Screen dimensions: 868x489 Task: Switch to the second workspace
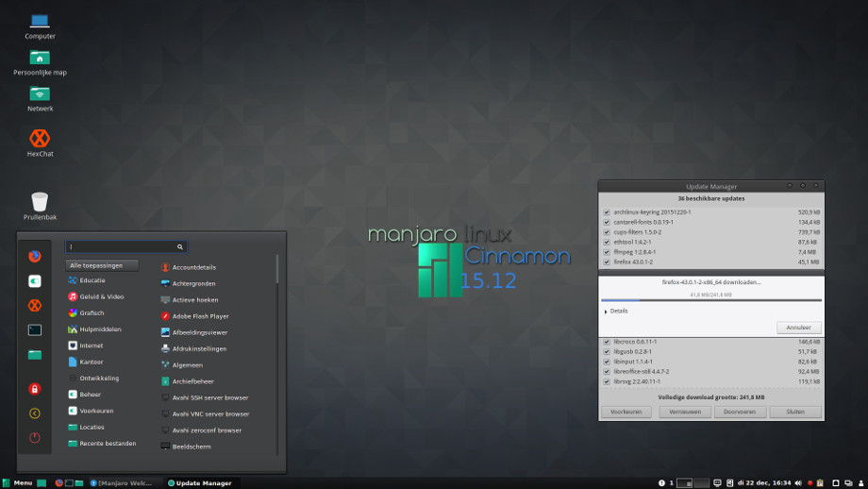point(701,483)
